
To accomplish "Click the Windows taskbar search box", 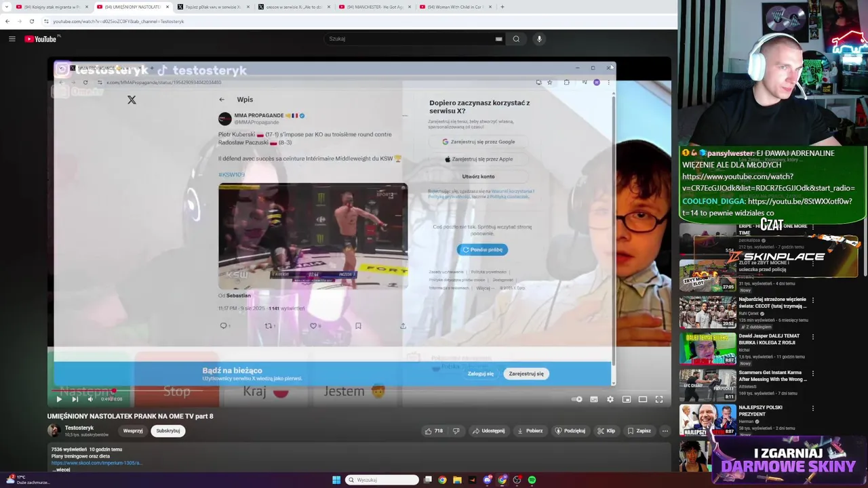I will click(382, 480).
